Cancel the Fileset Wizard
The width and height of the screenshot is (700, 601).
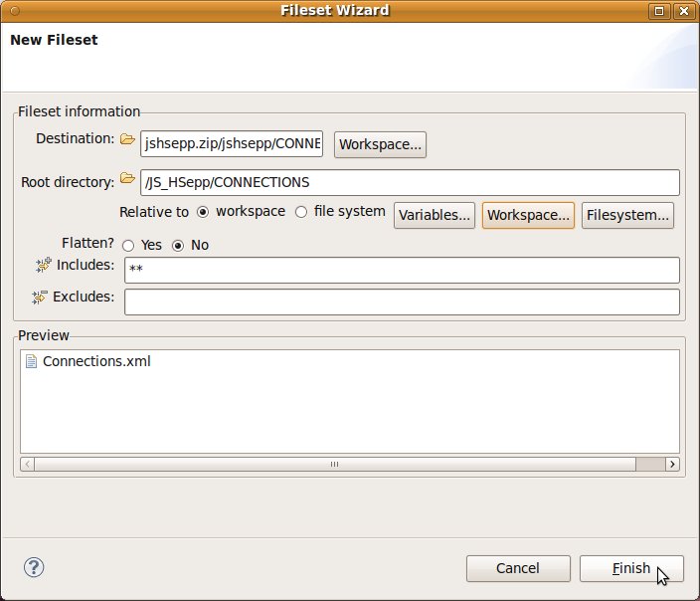518,568
